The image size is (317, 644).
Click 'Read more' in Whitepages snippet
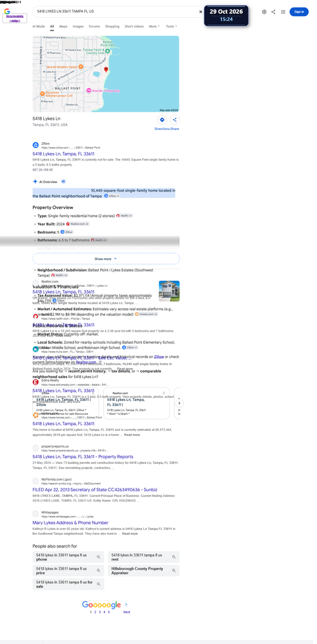(x=130, y=534)
